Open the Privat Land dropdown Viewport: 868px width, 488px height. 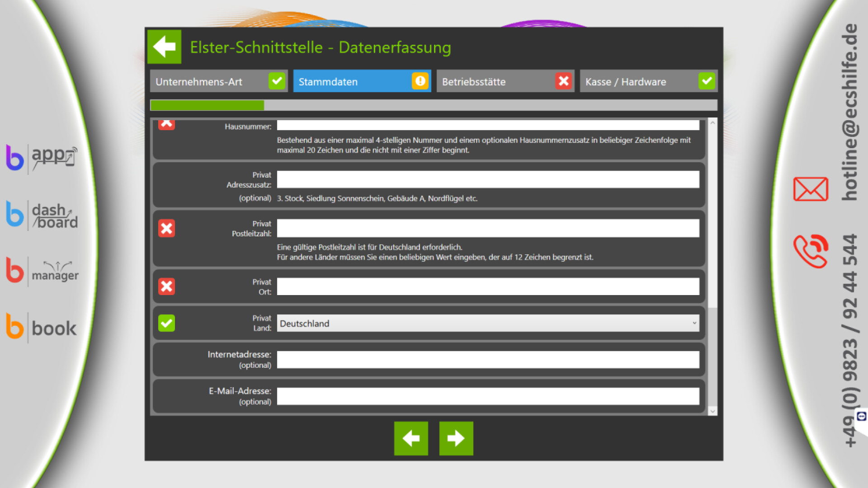pyautogui.click(x=488, y=323)
